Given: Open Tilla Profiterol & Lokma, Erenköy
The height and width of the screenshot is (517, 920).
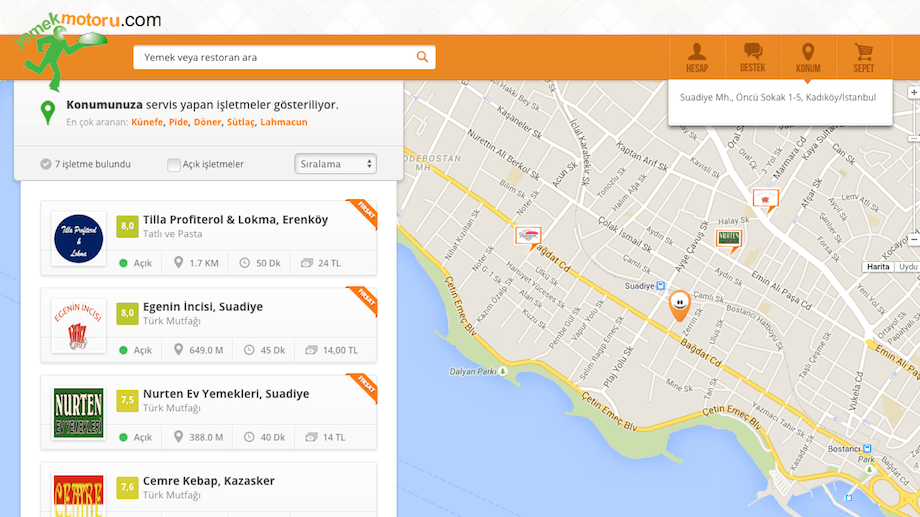Looking at the screenshot, I should coord(235,219).
